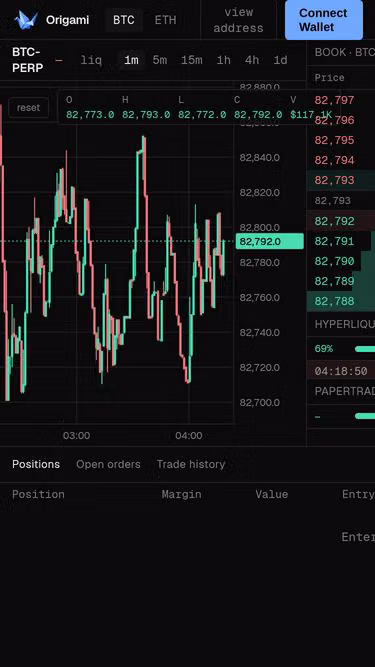Viewport: 375px width, 667px height.
Task: Select the 15m timeframe
Action: [192, 60]
